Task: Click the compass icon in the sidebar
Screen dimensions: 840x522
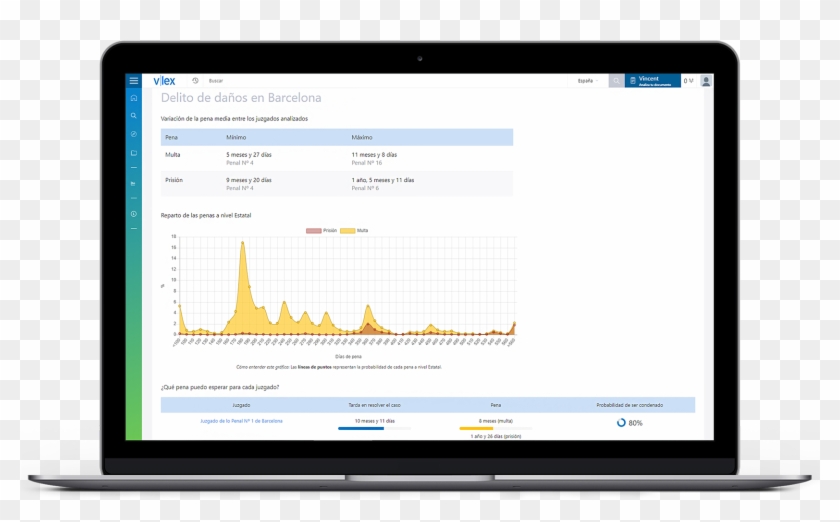Action: click(x=134, y=134)
